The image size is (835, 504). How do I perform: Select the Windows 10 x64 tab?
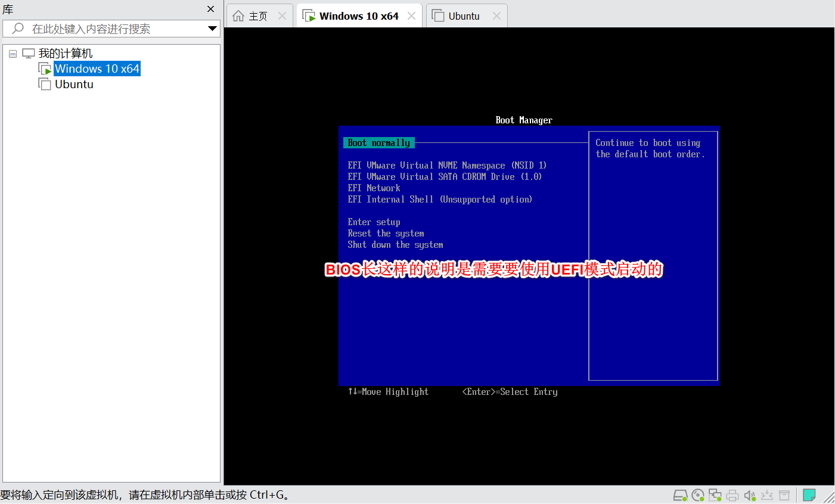[x=359, y=15]
